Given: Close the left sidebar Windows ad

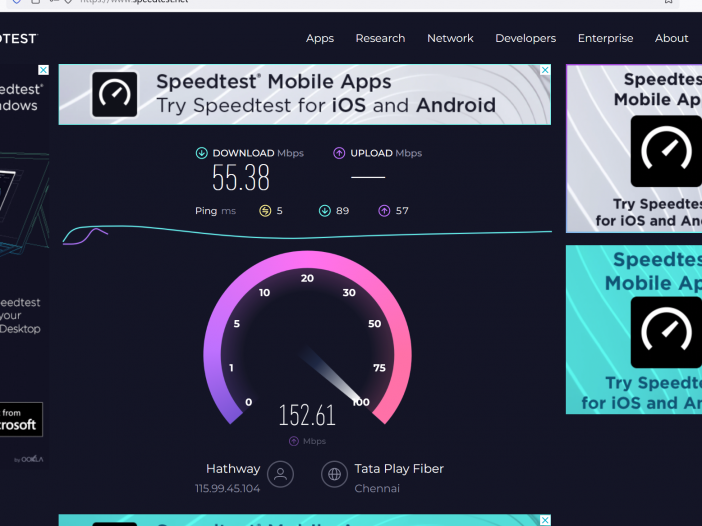Looking at the screenshot, I should click(x=43, y=70).
